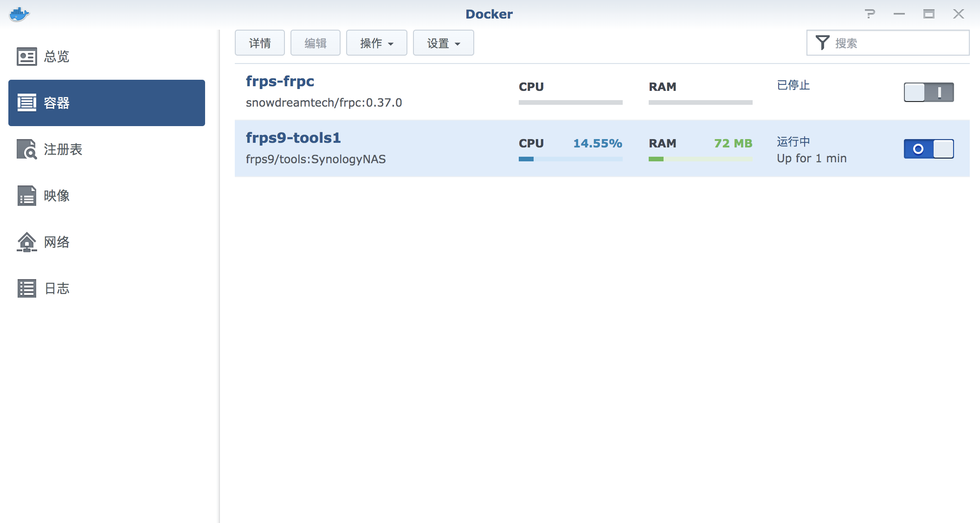
Task: Click the Docker window title text
Action: pos(489,14)
